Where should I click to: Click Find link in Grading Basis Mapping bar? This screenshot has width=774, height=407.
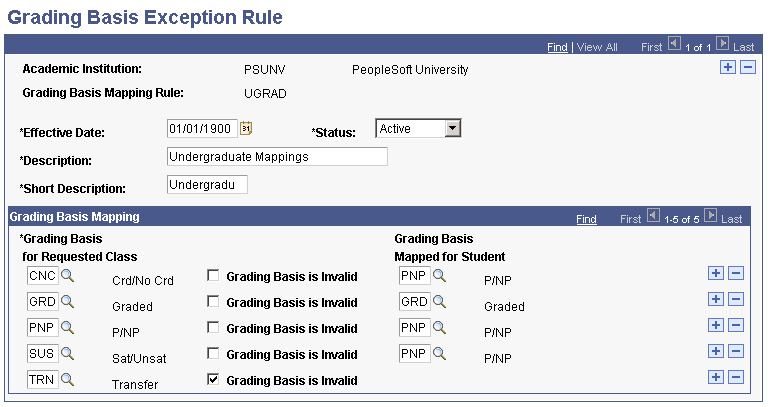click(x=586, y=219)
